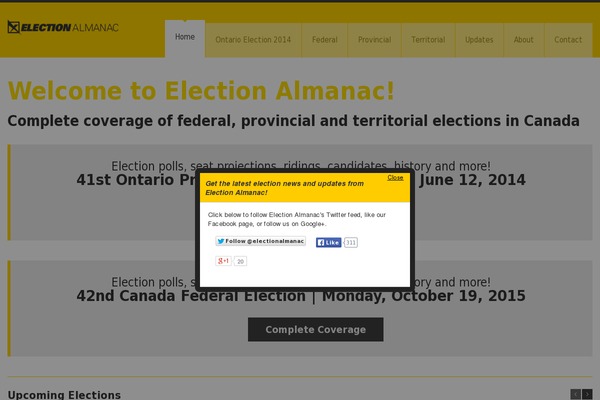Open the Contact page tab
The height and width of the screenshot is (400, 600).
coord(568,40)
